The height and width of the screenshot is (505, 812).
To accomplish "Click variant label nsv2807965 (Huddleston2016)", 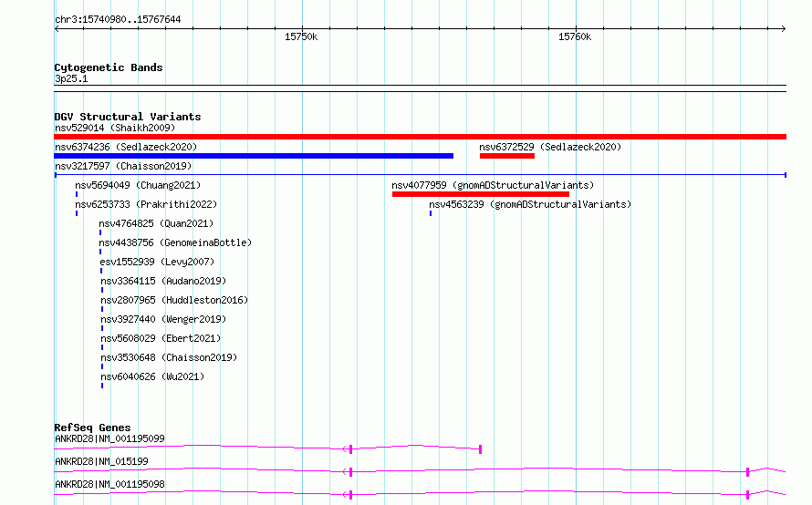I will point(174,300).
